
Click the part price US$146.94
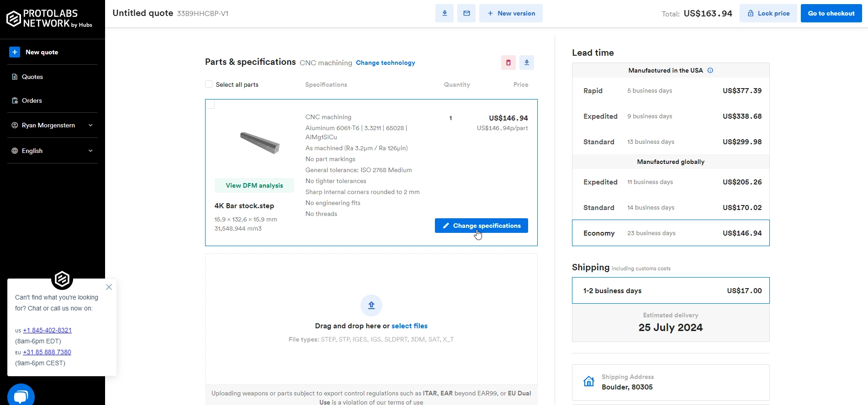[x=508, y=118]
